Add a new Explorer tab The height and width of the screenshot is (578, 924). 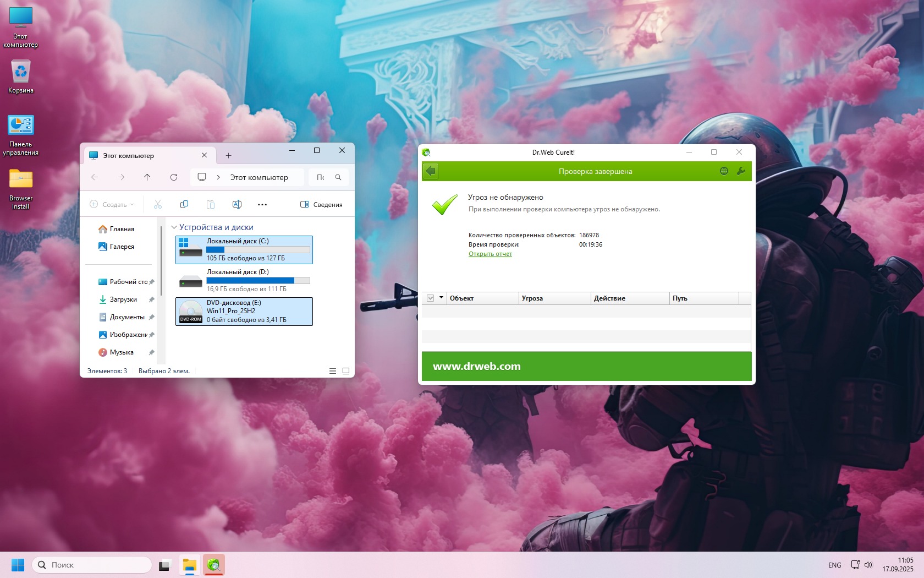tap(228, 156)
